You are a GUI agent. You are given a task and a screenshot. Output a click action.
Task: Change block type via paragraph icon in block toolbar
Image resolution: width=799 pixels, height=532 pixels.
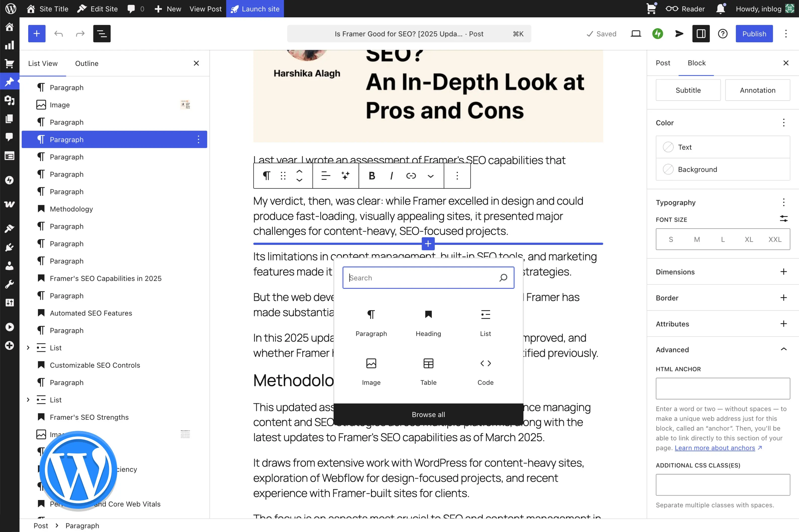pyautogui.click(x=266, y=175)
